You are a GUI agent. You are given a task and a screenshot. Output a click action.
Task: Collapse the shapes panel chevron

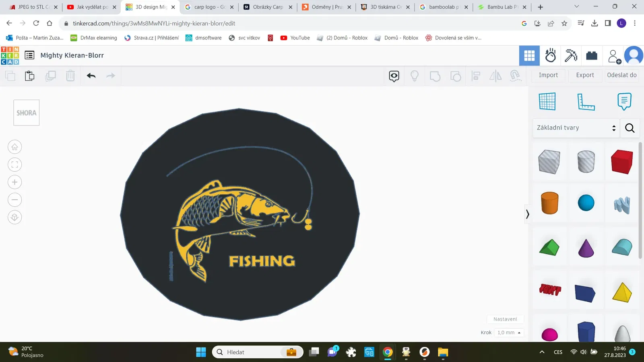pos(527,214)
